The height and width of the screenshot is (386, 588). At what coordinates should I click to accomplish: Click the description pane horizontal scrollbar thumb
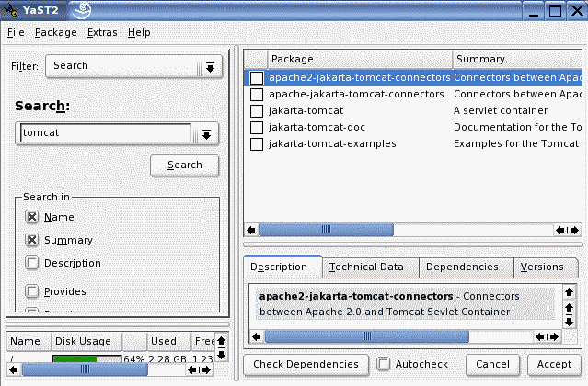(367, 336)
